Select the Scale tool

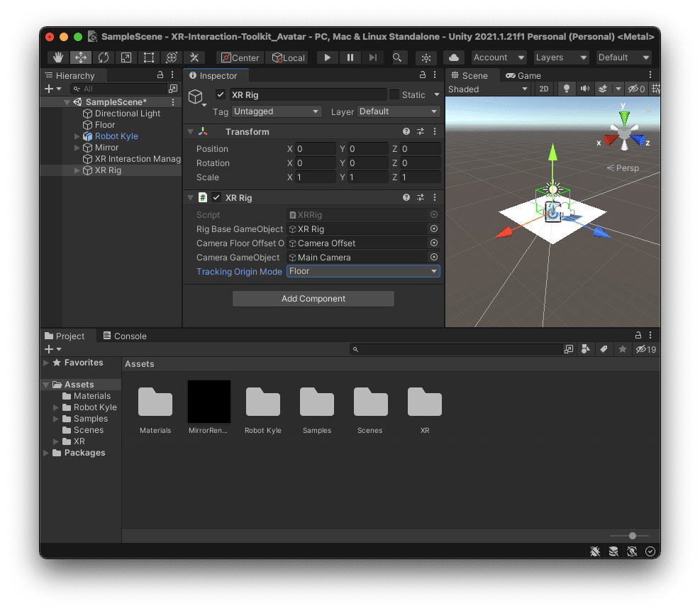(x=126, y=57)
